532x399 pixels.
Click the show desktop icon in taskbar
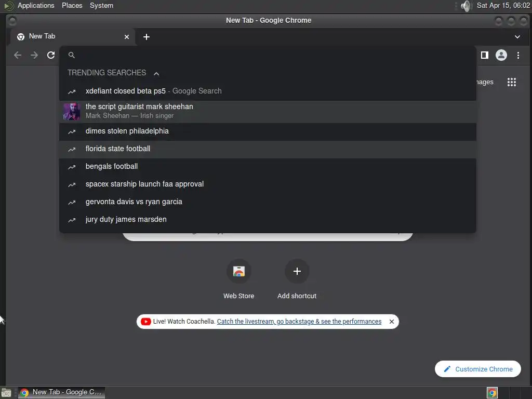tap(6, 393)
